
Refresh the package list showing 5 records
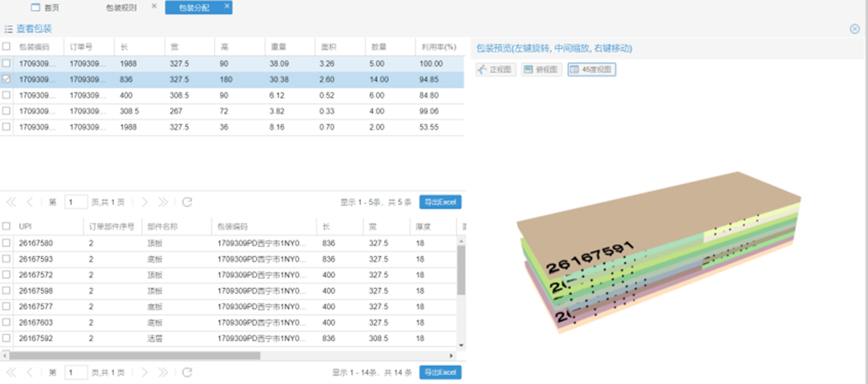tap(187, 202)
